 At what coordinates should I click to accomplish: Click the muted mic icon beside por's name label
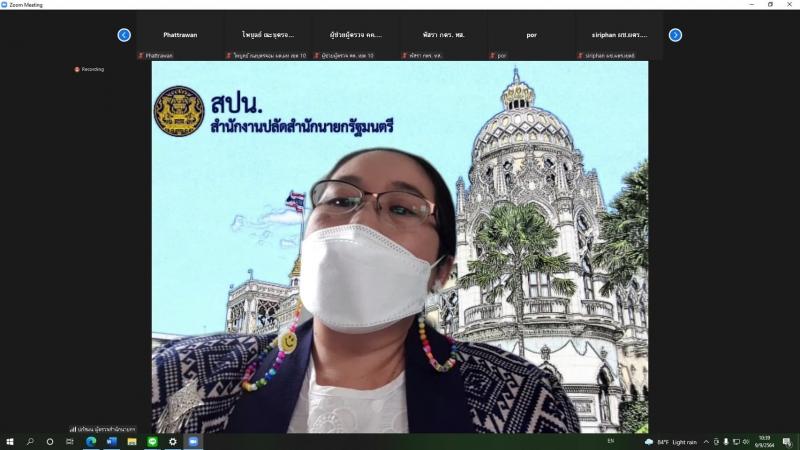pyautogui.click(x=492, y=56)
